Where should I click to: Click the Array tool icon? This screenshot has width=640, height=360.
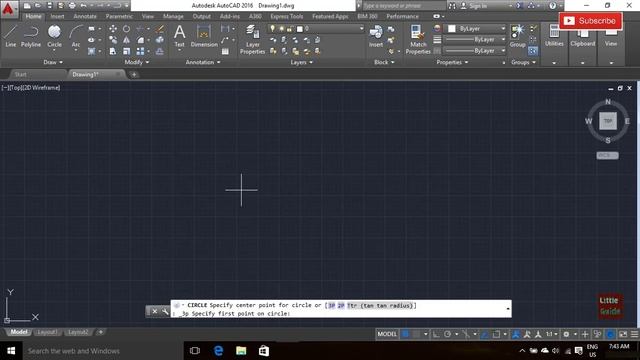tap(140, 51)
